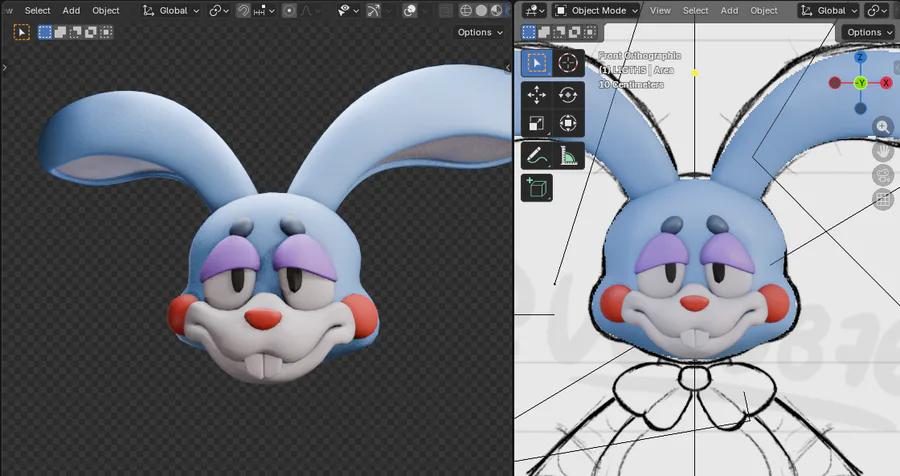This screenshot has width=900, height=476.
Task: Click the zoom magnifier in right viewport
Action: point(883,127)
